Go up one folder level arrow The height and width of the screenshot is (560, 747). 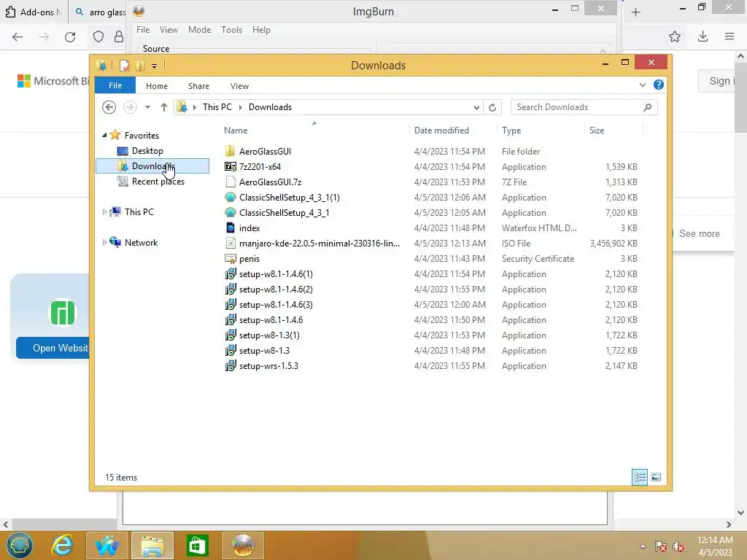click(164, 107)
